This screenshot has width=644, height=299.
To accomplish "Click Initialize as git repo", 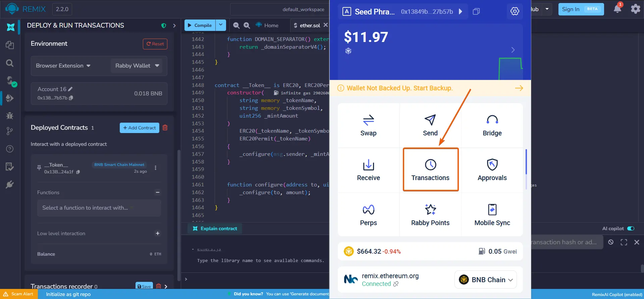I will 68,294.
